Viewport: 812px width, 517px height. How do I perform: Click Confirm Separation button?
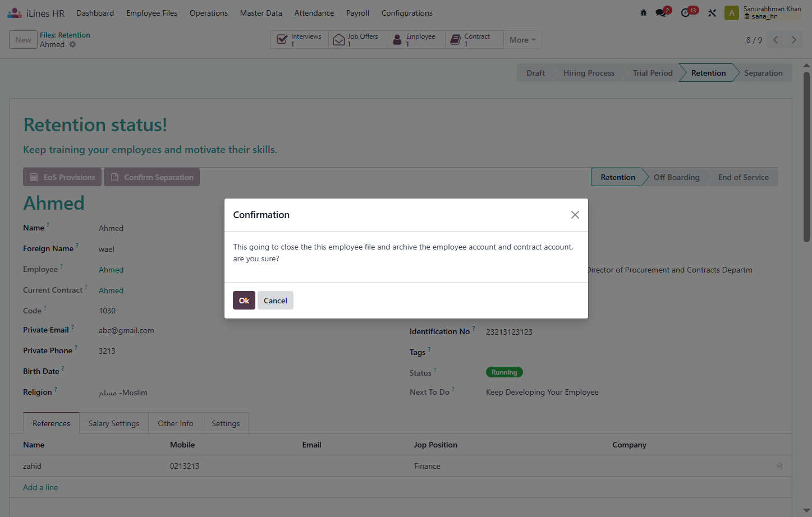pyautogui.click(x=152, y=177)
